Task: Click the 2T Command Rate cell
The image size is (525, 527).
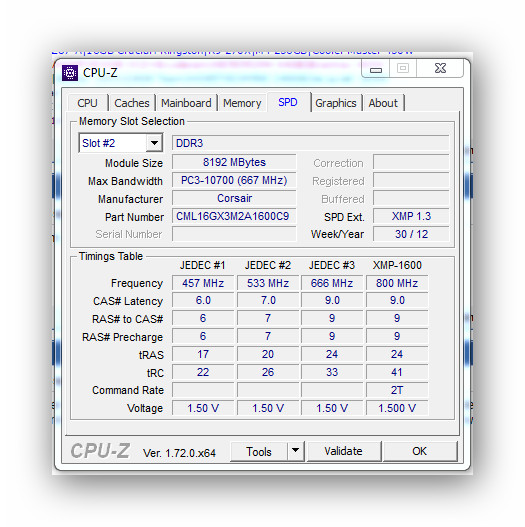Action: [397, 390]
